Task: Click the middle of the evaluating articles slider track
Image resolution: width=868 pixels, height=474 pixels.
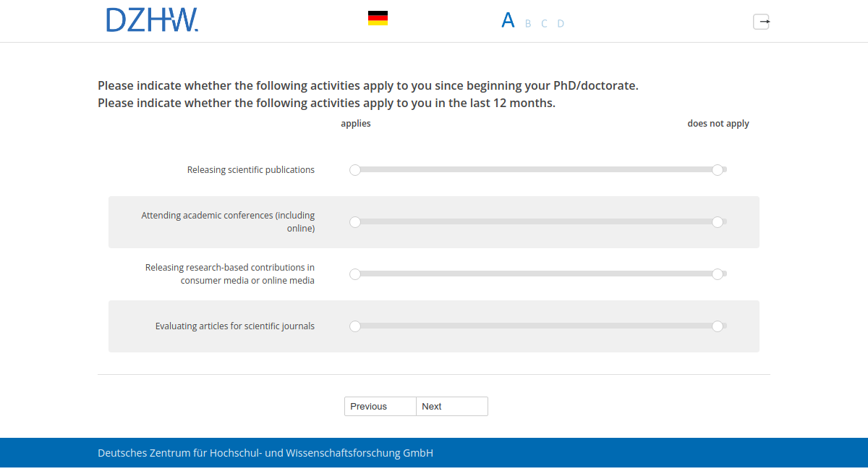Action: point(537,326)
